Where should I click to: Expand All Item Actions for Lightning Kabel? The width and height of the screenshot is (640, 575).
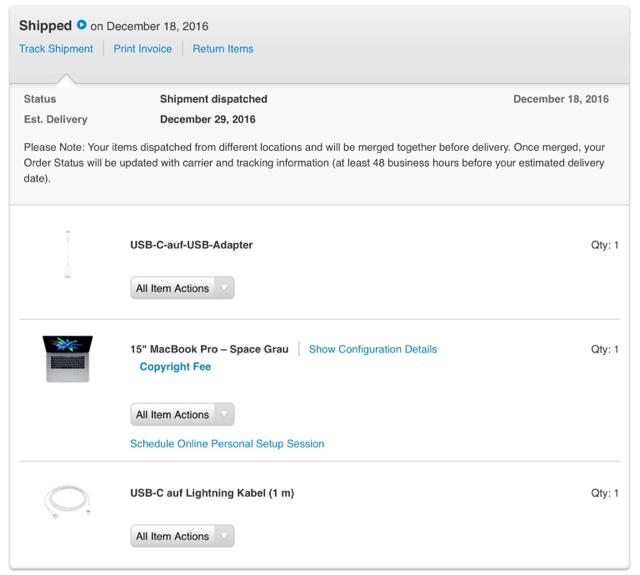click(182, 536)
